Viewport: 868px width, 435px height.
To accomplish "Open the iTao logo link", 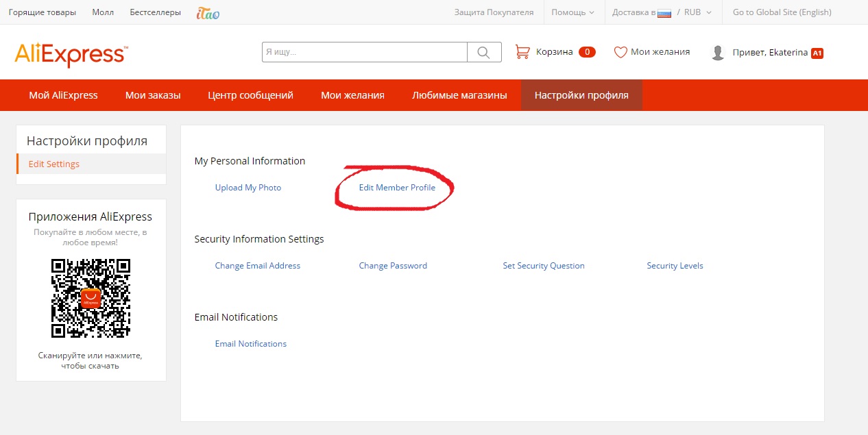I will click(207, 12).
